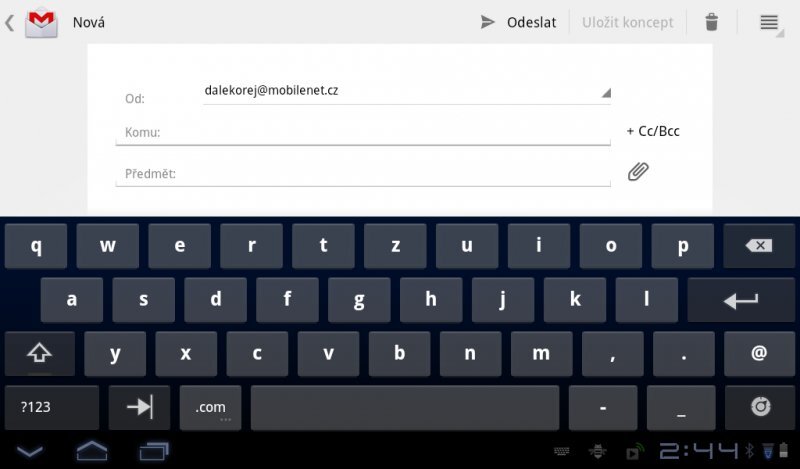
Task: Tap the a key
Action: click(72, 300)
